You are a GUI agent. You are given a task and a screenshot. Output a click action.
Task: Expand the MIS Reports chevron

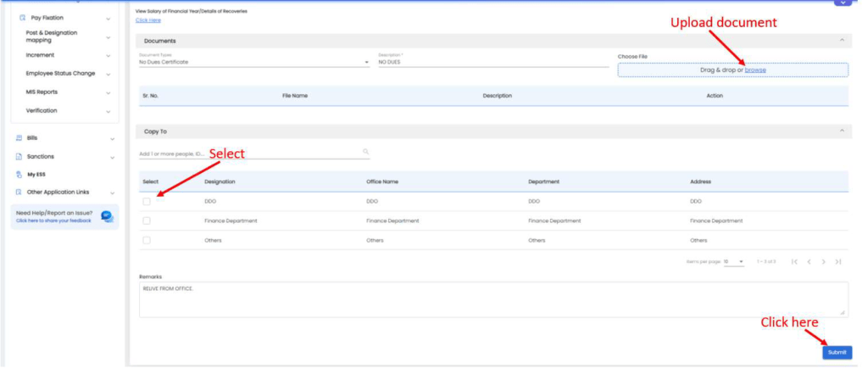click(x=108, y=92)
